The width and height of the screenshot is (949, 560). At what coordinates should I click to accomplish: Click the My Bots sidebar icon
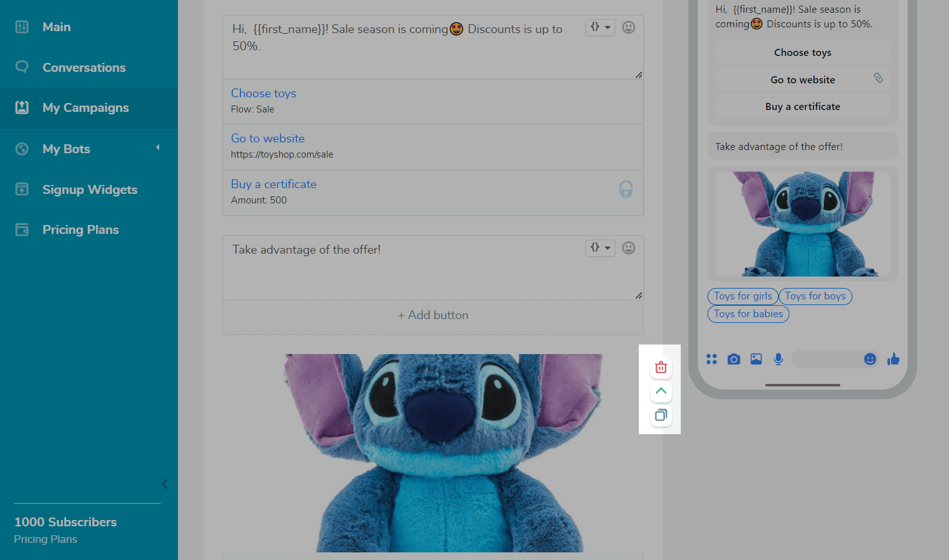[22, 149]
